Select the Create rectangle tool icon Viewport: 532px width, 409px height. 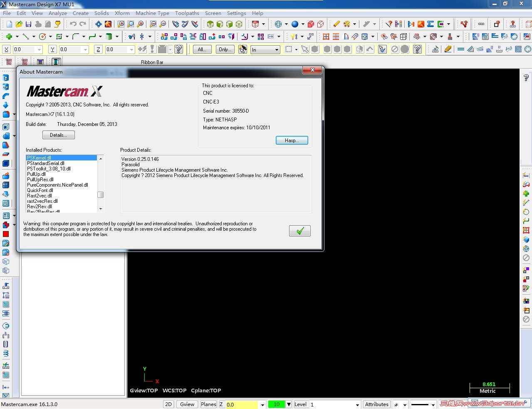[x=59, y=37]
